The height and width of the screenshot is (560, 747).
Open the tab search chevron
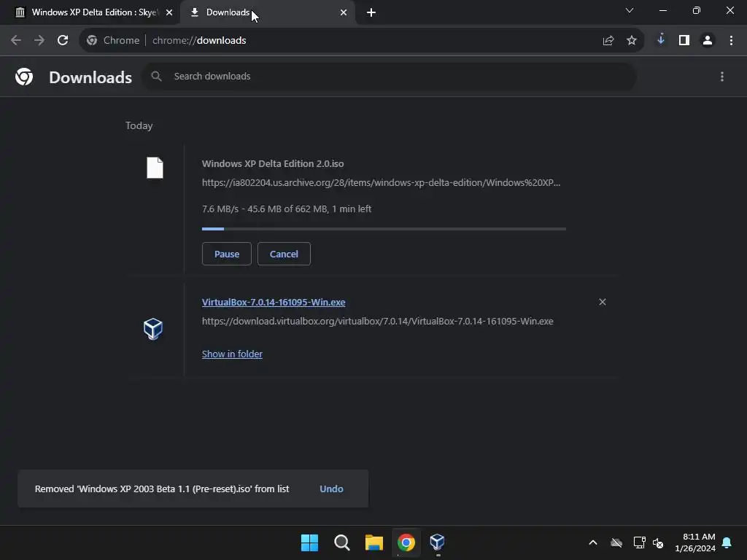click(630, 10)
